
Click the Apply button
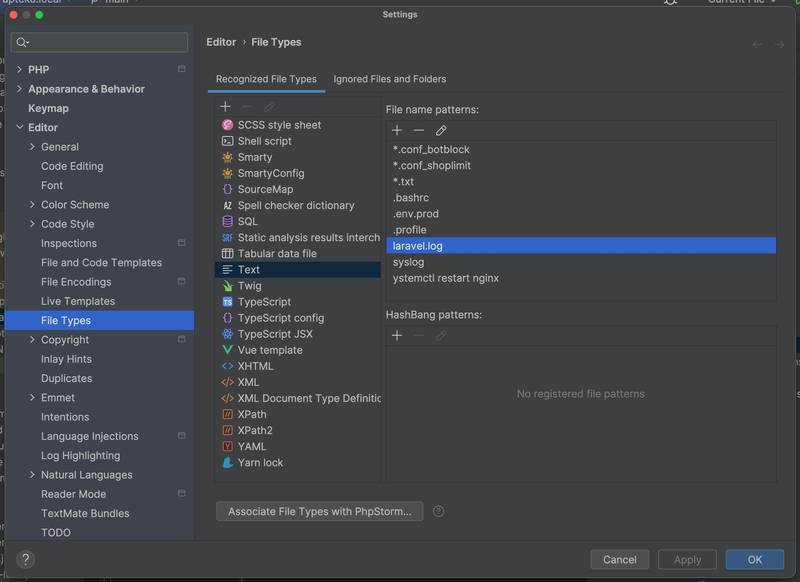tap(687, 560)
